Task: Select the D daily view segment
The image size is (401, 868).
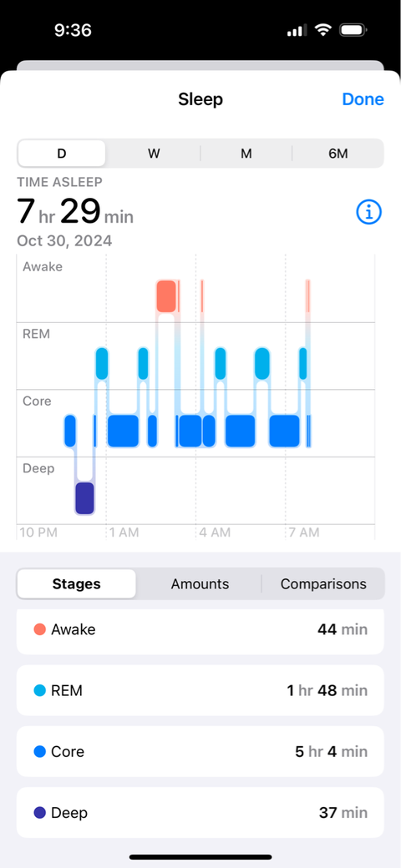Action: (62, 154)
